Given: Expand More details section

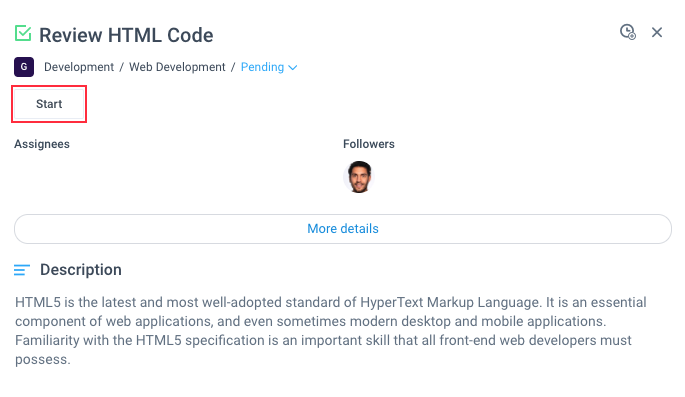Looking at the screenshot, I should click(342, 228).
